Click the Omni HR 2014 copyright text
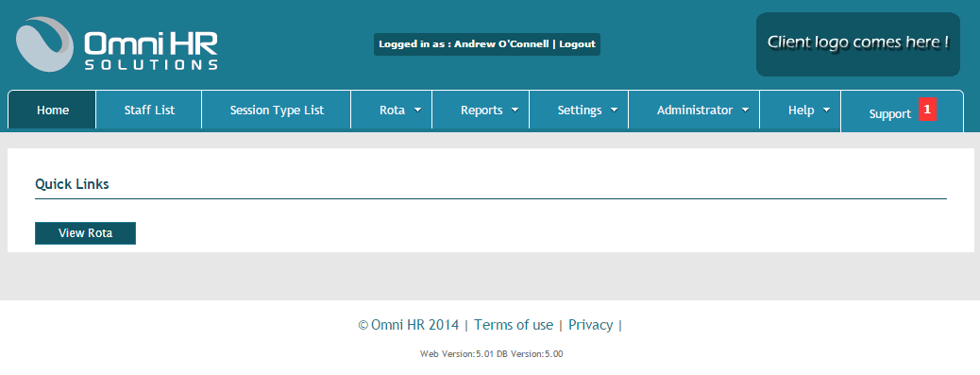This screenshot has height=375, width=980. pyautogui.click(x=408, y=325)
